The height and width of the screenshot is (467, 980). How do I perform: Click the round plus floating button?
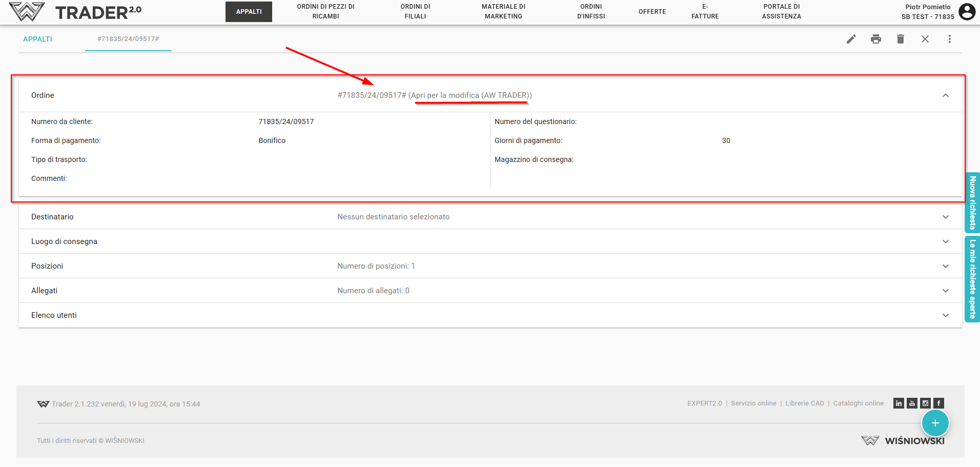tap(935, 423)
